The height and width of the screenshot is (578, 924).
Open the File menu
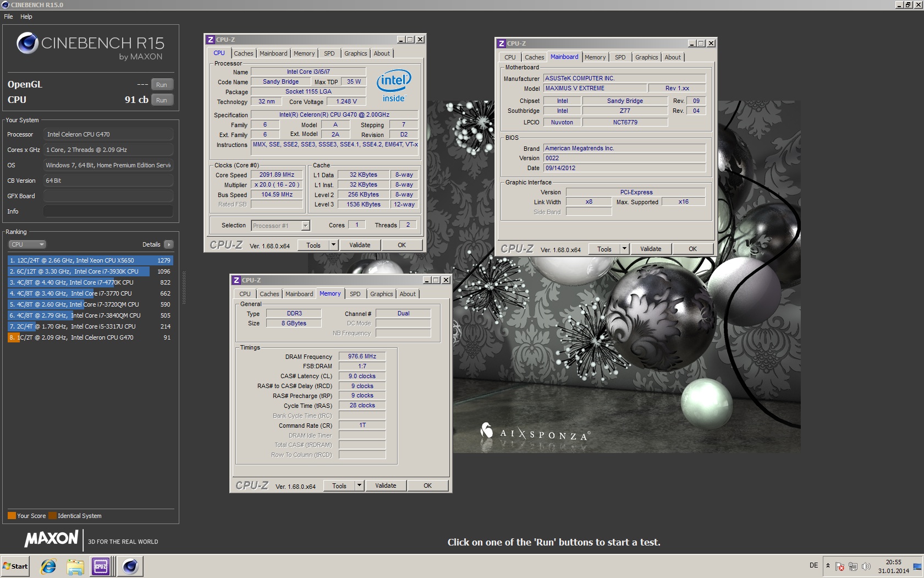8,17
